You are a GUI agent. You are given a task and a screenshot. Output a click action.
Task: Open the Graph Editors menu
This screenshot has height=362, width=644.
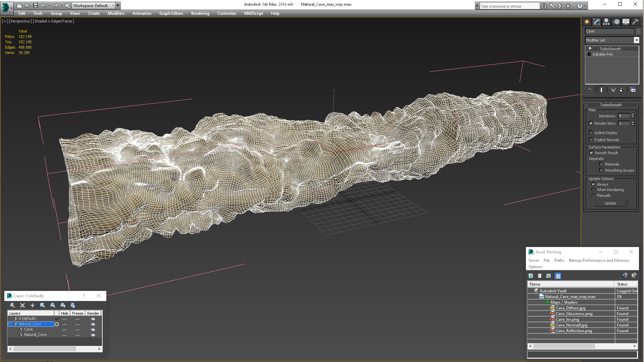pos(171,13)
